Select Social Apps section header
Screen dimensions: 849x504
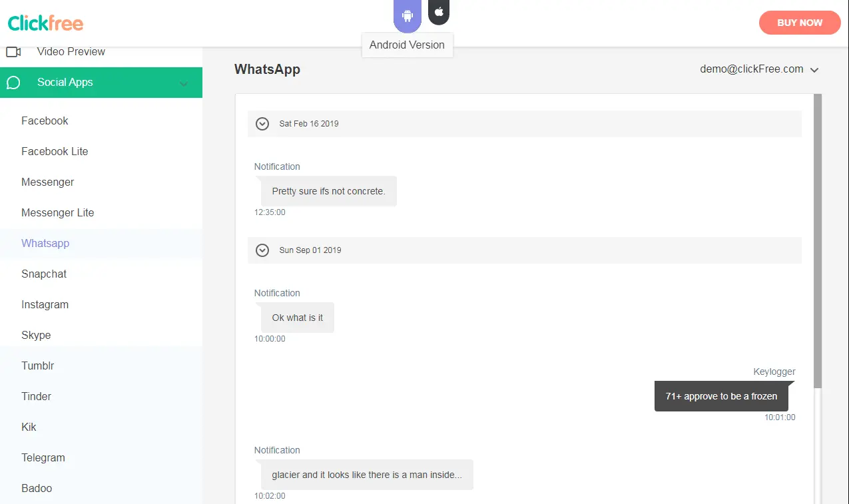101,83
